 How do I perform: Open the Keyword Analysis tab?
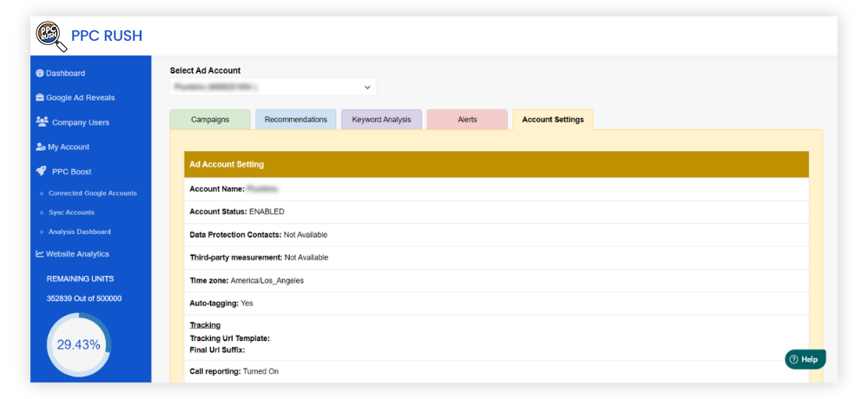pos(381,120)
